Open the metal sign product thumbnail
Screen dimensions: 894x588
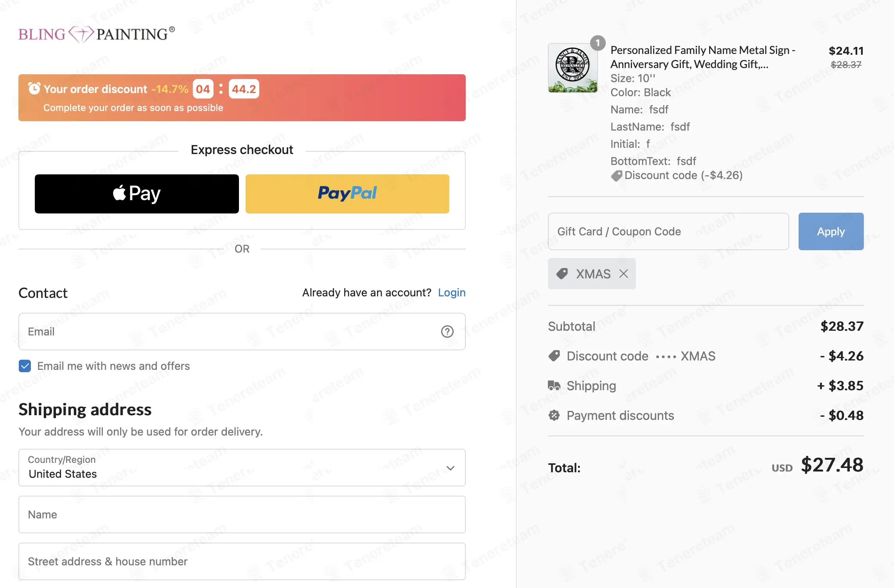click(x=573, y=68)
